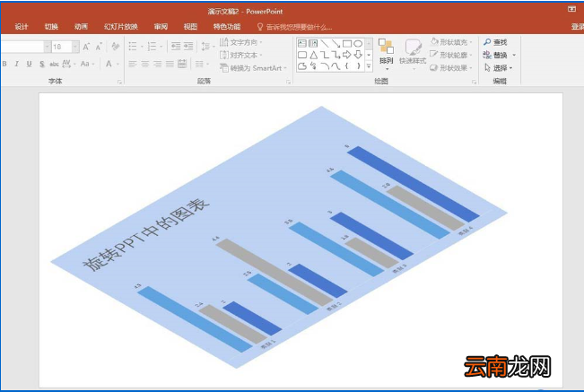Expand character spacing AV dropdown
Image resolution: width=584 pixels, height=392 pixels.
(68, 64)
